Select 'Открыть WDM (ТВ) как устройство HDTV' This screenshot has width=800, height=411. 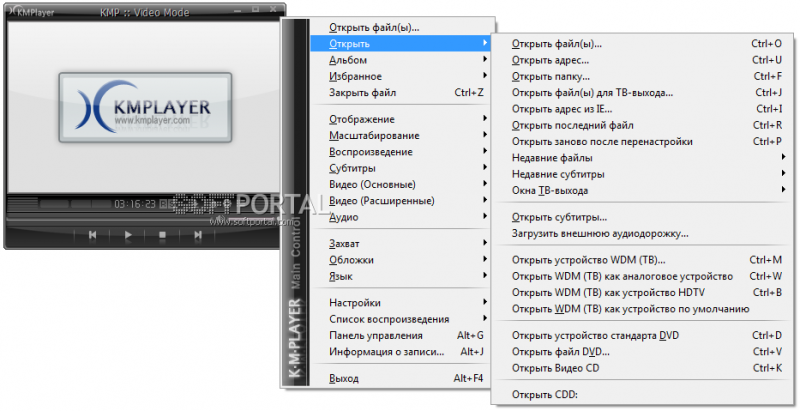click(x=644, y=293)
